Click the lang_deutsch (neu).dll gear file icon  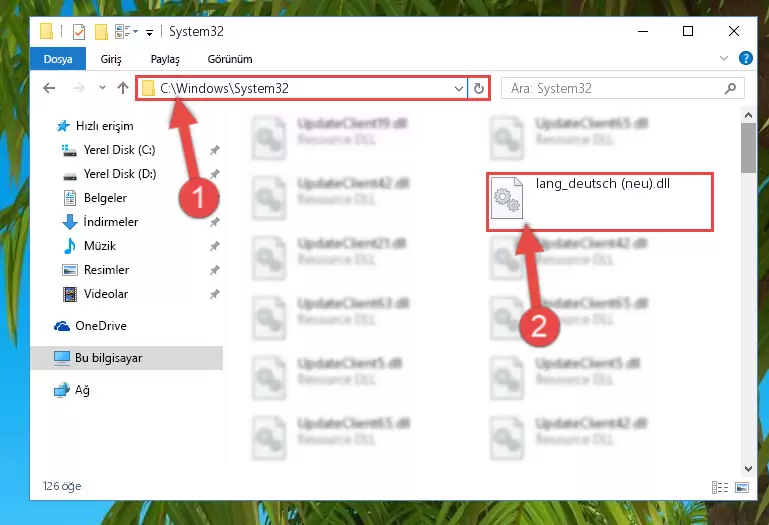tap(507, 198)
